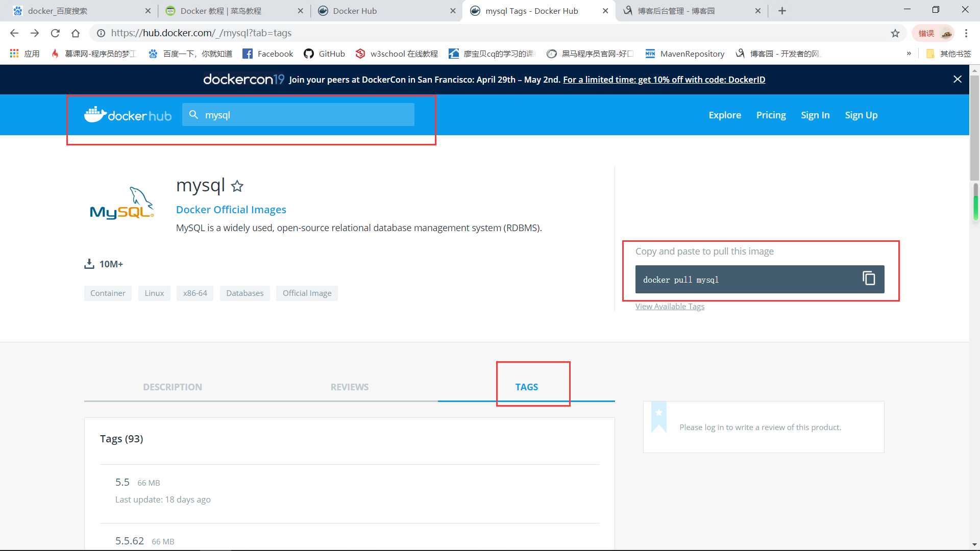This screenshot has width=980, height=551.
Task: Select the Databases tag chip
Action: (x=245, y=293)
